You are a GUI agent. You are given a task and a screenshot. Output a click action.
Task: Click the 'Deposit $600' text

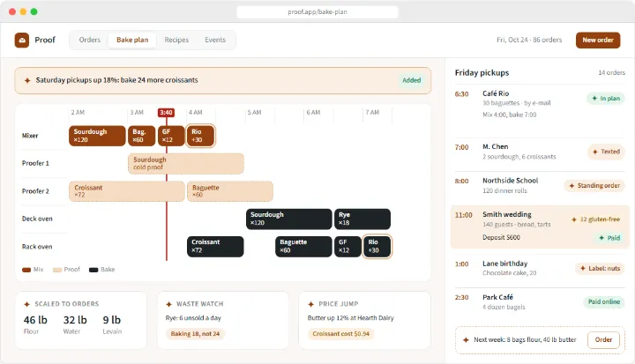[501, 238]
